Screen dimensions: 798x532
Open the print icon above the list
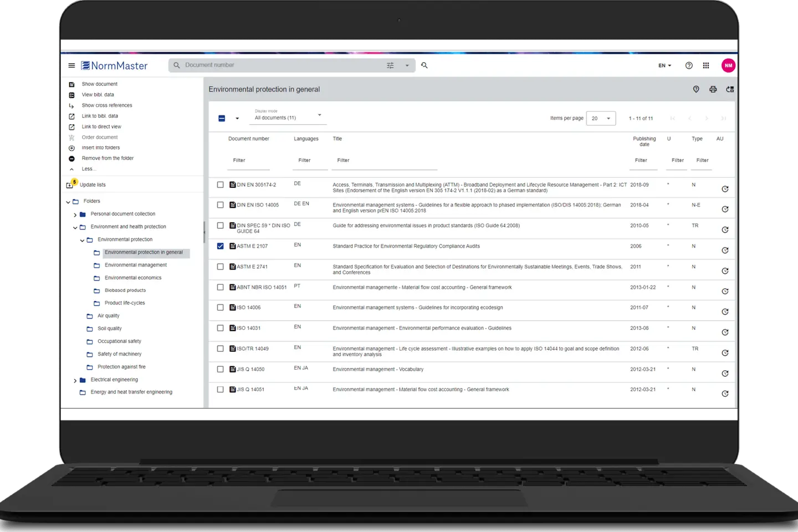tap(713, 89)
